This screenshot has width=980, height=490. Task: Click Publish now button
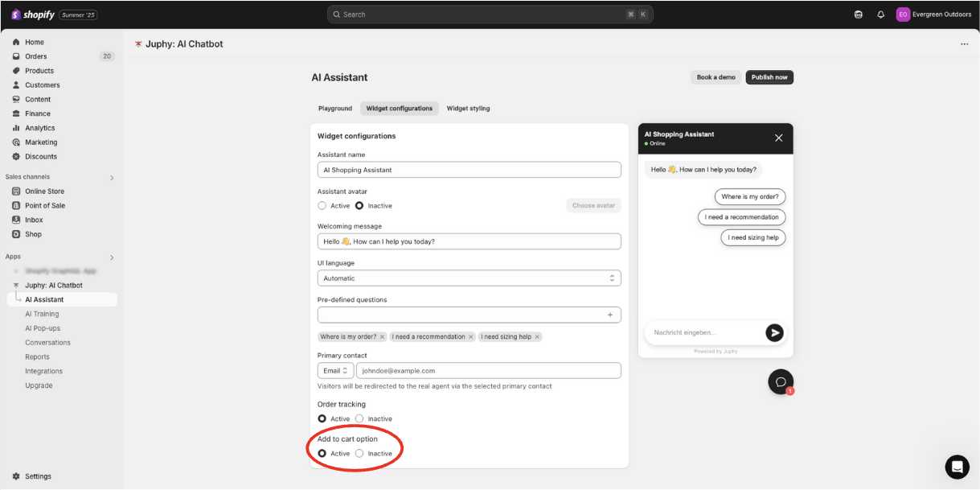pyautogui.click(x=769, y=77)
